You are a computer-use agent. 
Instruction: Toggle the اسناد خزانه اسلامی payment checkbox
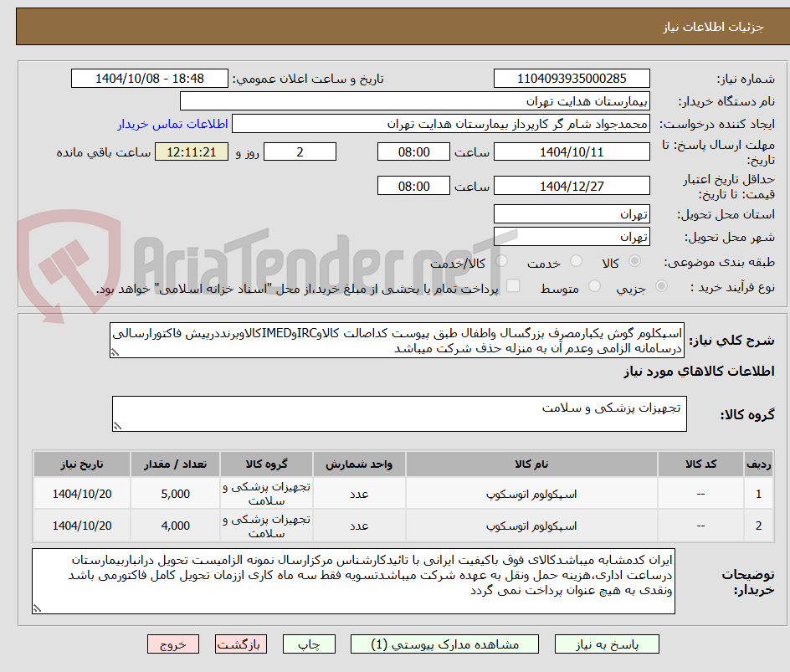tap(513, 285)
